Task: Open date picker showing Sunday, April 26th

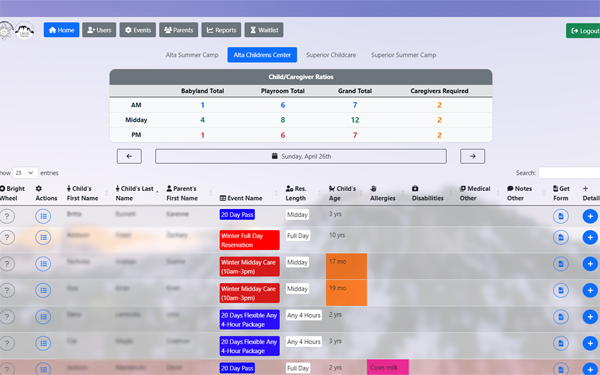Action: 301,156
